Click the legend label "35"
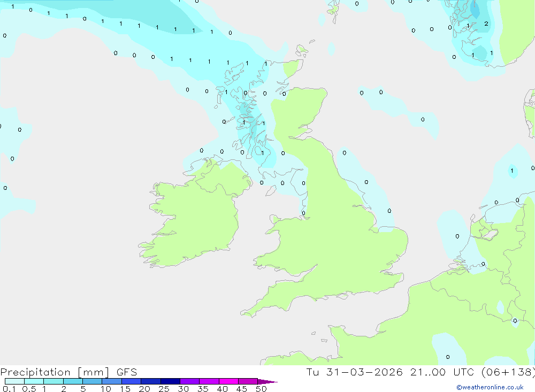This screenshot has height=392, width=535. tap(203, 389)
